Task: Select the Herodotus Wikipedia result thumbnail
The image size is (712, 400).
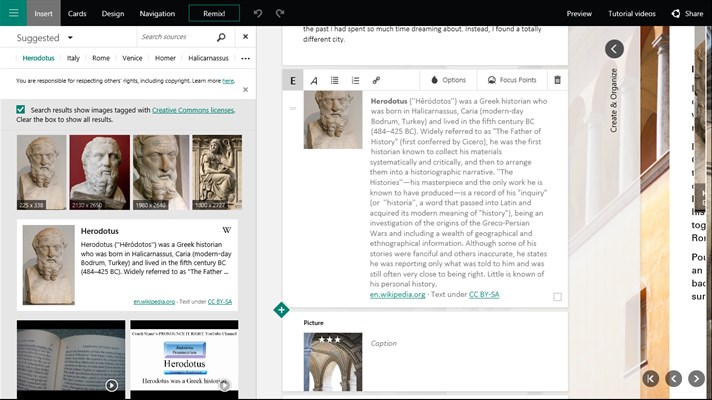Action: (49, 265)
